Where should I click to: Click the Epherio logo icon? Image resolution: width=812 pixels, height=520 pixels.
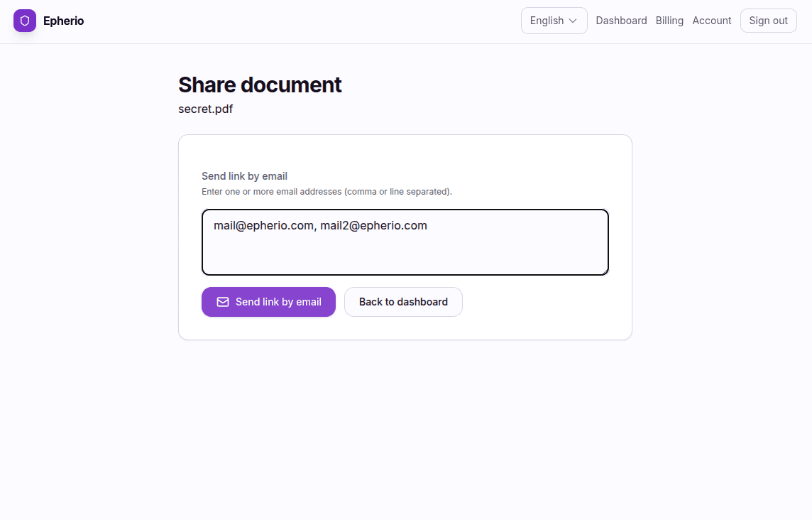pyautogui.click(x=24, y=21)
